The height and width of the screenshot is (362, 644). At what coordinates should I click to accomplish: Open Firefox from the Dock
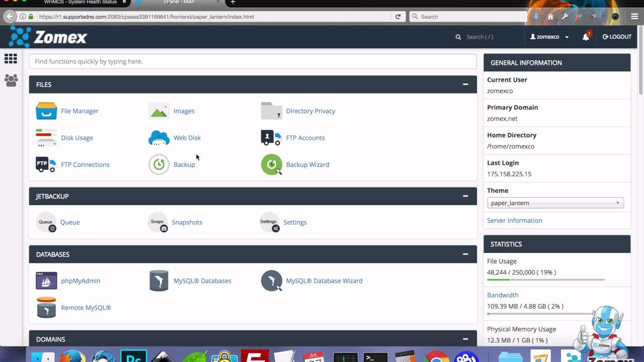tap(73, 356)
